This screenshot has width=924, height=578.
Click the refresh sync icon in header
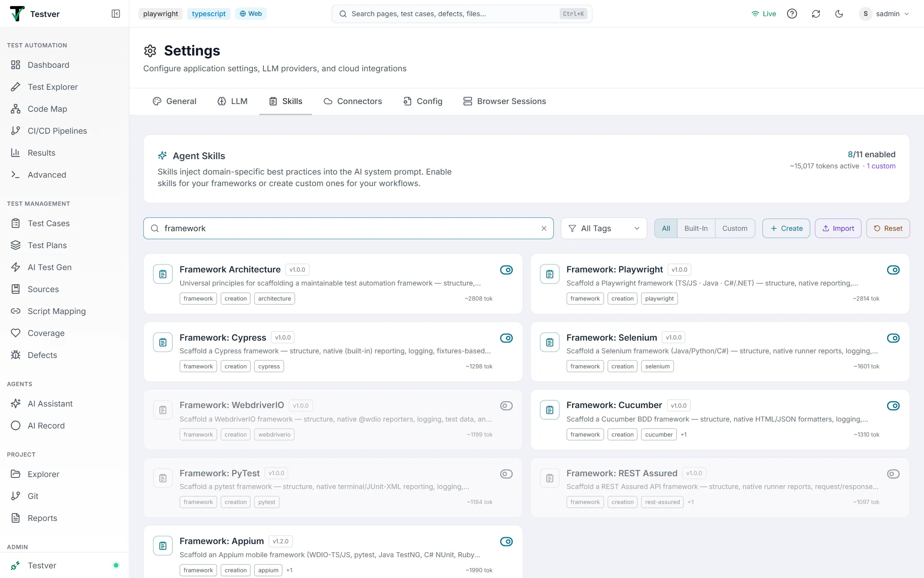tap(816, 14)
